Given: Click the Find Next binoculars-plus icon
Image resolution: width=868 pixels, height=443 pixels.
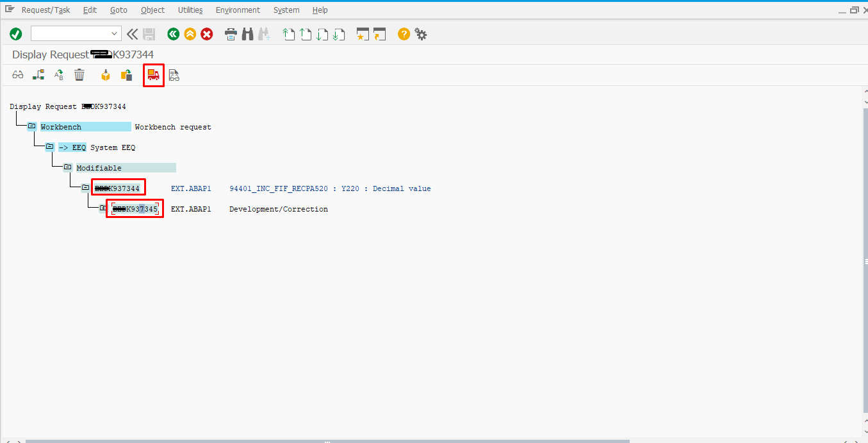Looking at the screenshot, I should point(264,34).
